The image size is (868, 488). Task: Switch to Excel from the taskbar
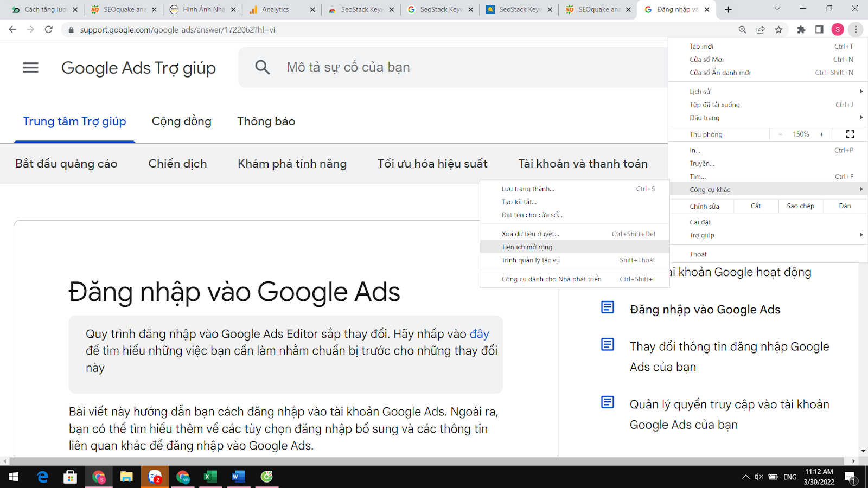click(210, 477)
